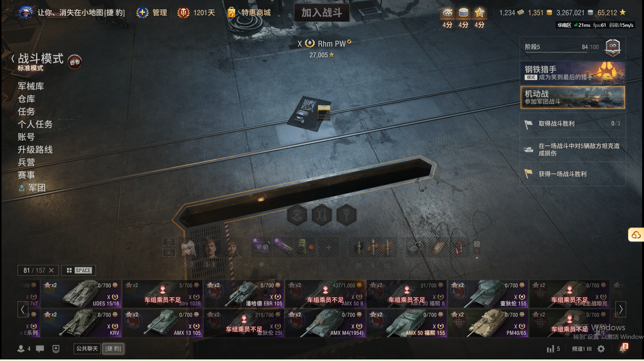
Task: Open the 机动战 event banner
Action: [x=572, y=97]
